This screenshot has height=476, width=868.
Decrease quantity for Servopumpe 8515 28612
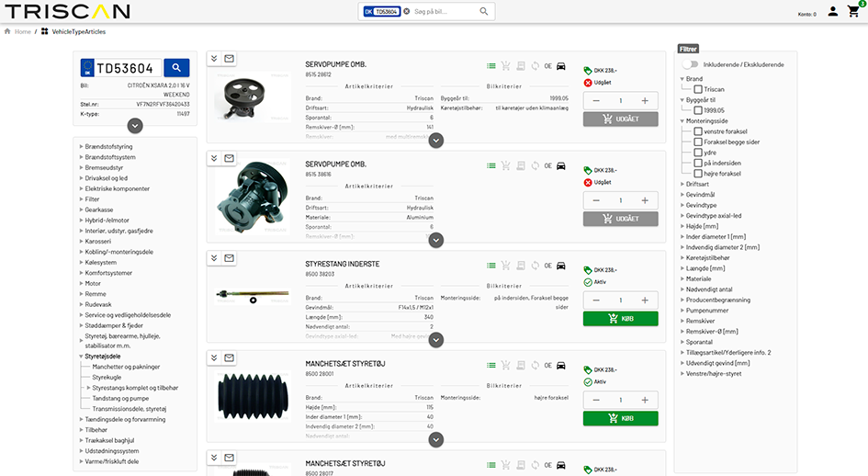tap(596, 101)
